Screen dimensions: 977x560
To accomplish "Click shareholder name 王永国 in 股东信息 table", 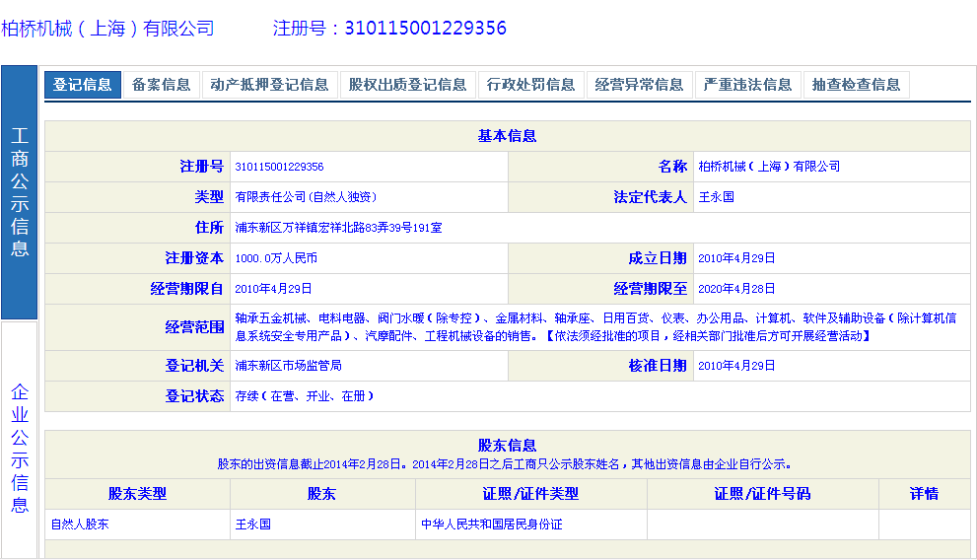I will pyautogui.click(x=252, y=525).
